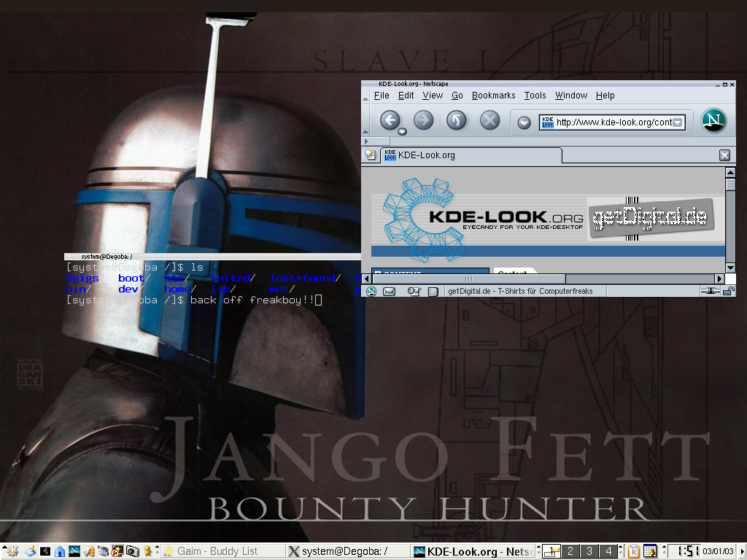Click the vertical scrollbar down arrow in Netscape
The image size is (747, 560).
click(730, 268)
